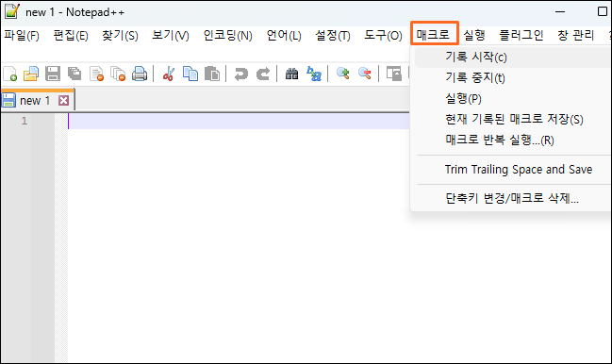Open the 창 관리 menu
612x364 pixels.
[576, 36]
